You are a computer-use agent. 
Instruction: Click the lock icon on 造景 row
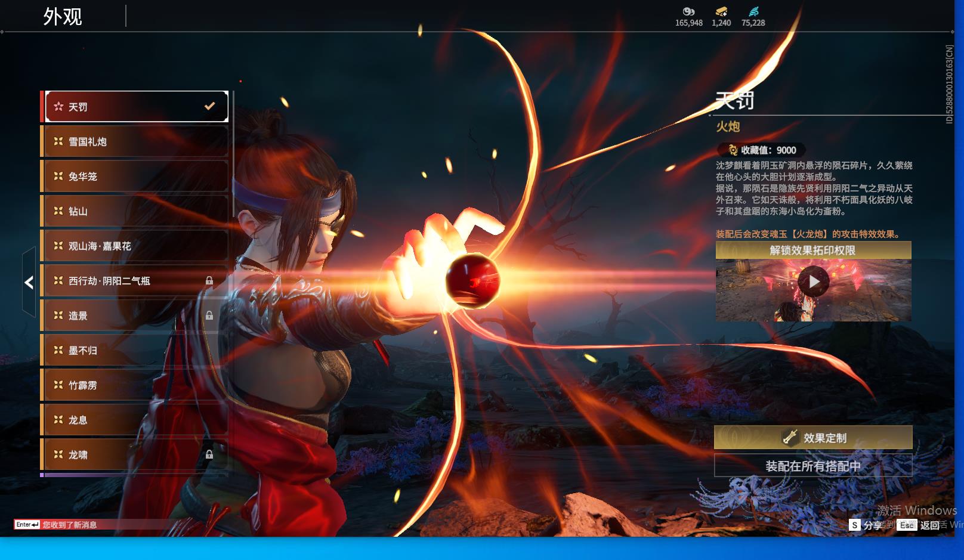coord(209,315)
